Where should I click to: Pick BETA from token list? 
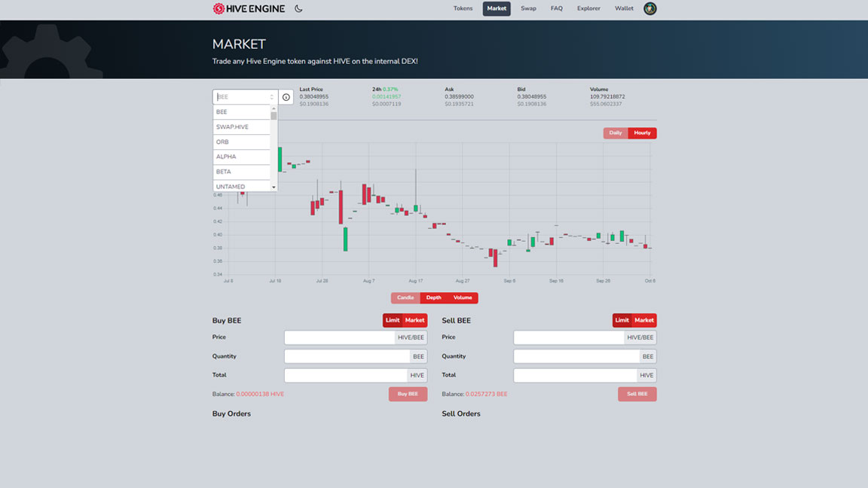coord(241,172)
